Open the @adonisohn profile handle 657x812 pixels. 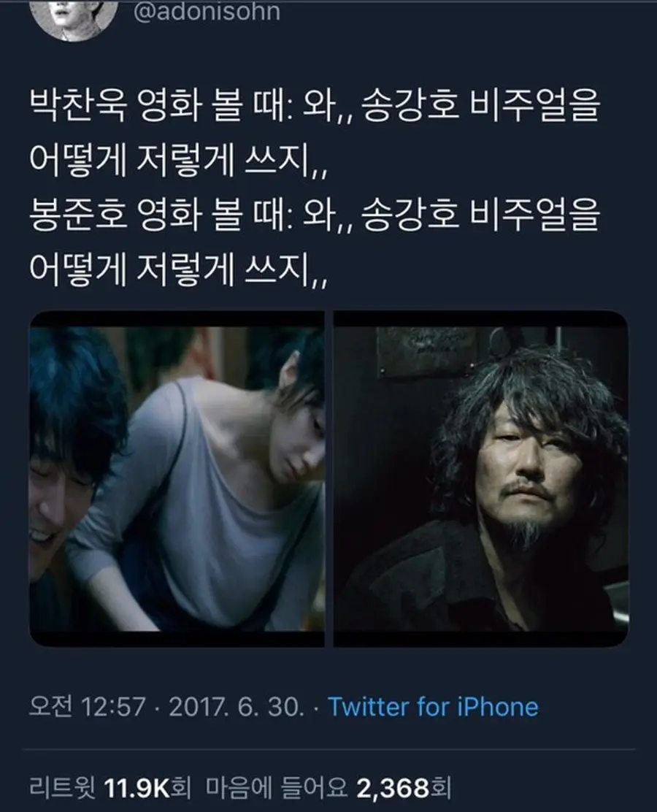[207, 12]
